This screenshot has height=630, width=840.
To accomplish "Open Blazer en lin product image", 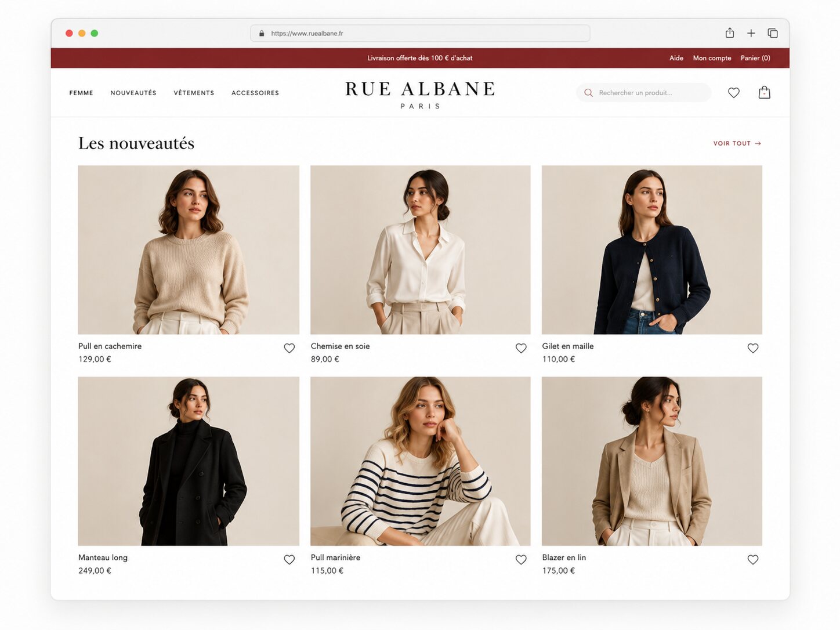I will (x=652, y=461).
